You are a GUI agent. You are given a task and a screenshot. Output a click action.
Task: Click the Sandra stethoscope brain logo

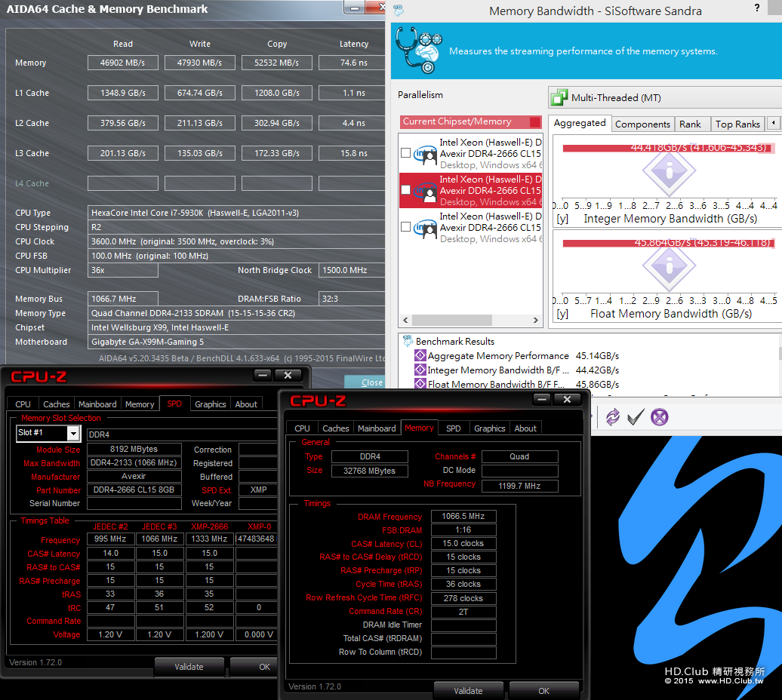[419, 50]
